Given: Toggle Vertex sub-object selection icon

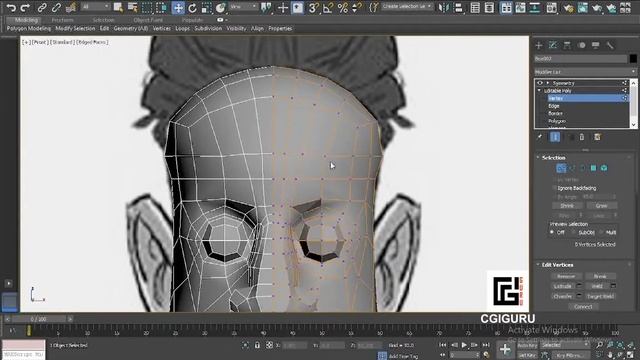Looking at the screenshot, I should pos(561,168).
